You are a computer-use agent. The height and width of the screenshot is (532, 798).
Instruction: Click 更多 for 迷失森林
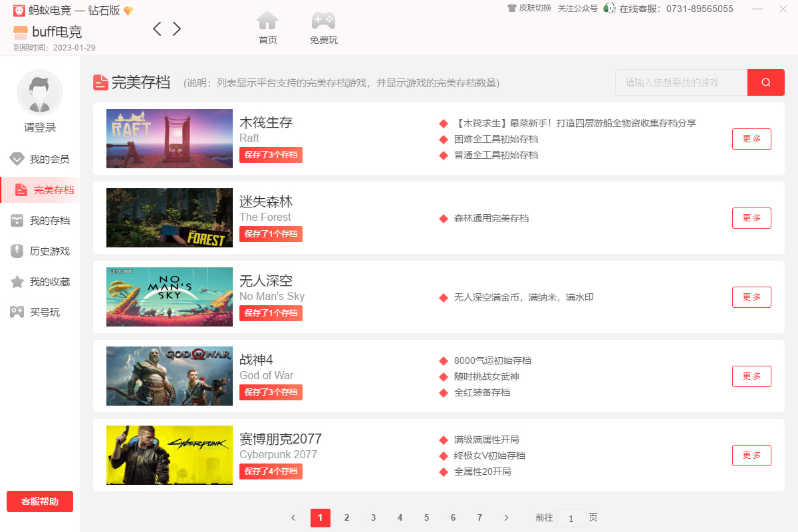[751, 218]
